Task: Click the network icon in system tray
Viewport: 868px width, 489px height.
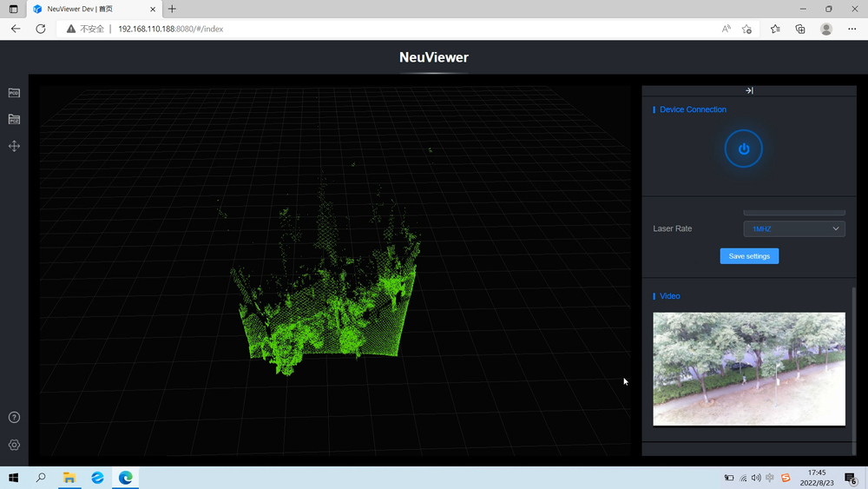Action: [743, 478]
